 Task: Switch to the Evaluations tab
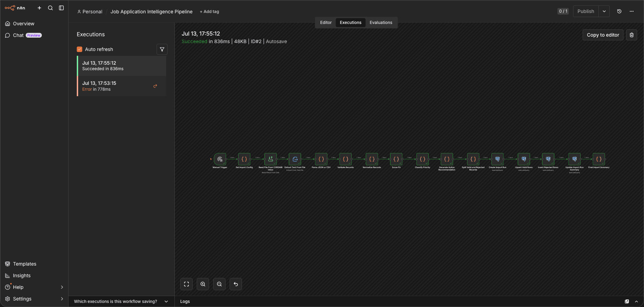point(381,23)
